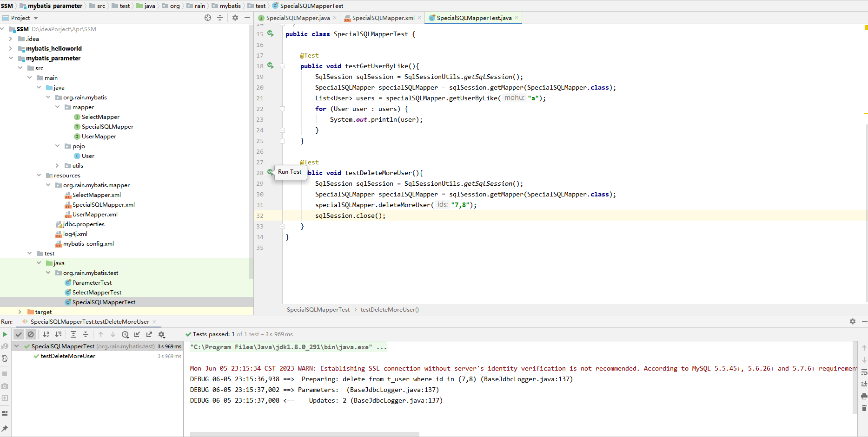Toggle the Show Ignored tests filter
This screenshot has height=437, width=868.
tap(31, 334)
